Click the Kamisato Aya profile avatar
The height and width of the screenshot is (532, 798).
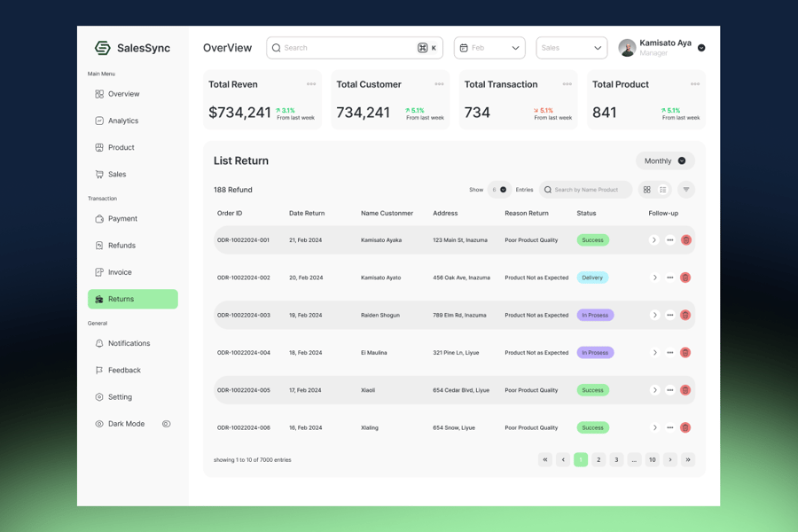(x=627, y=48)
